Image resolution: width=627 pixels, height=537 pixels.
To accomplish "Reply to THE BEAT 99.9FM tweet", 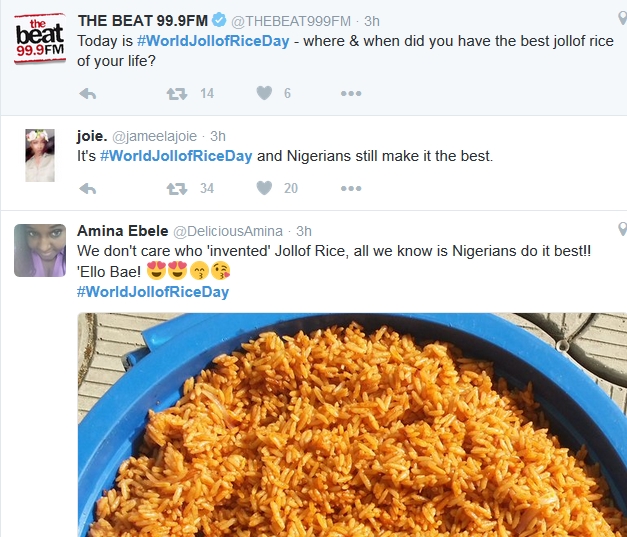I will pos(87,93).
